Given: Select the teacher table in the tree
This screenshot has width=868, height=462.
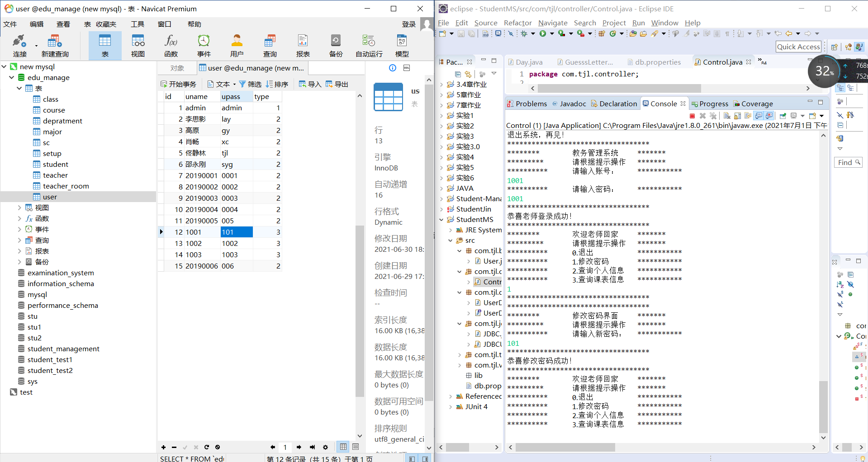Looking at the screenshot, I should pos(55,175).
